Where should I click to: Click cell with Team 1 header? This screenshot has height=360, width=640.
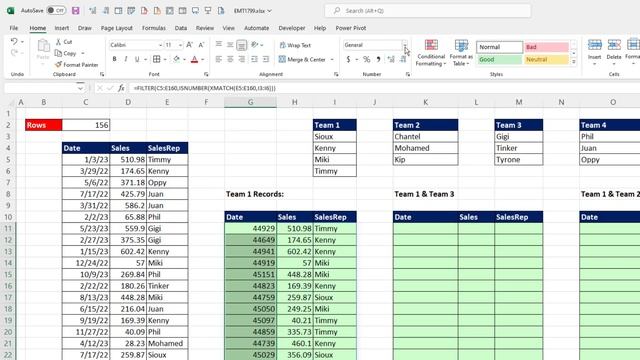click(x=335, y=125)
